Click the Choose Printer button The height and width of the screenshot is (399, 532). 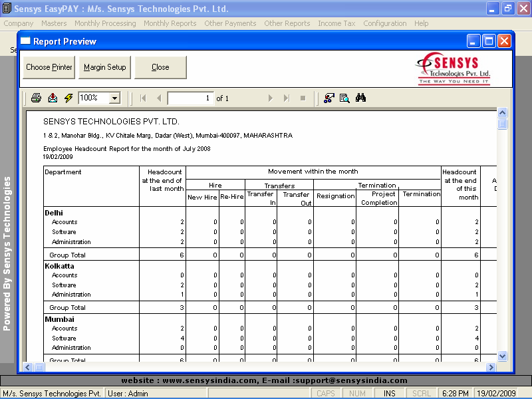(x=49, y=67)
